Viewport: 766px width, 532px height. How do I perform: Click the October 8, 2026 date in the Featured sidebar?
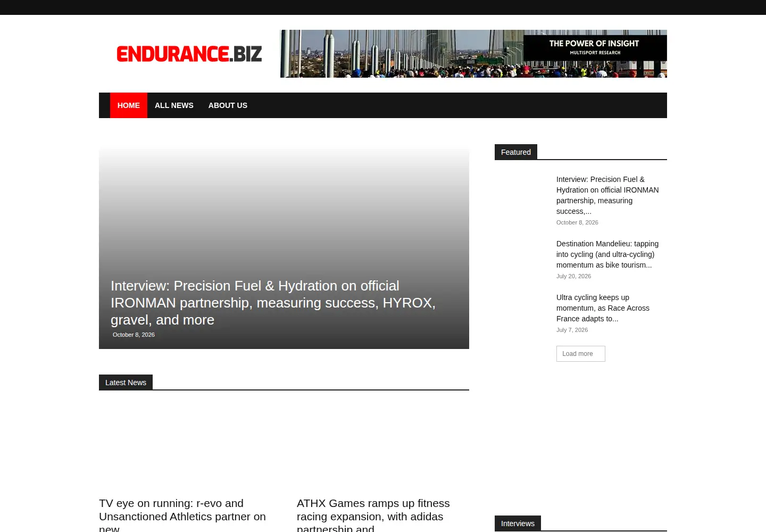577,222
